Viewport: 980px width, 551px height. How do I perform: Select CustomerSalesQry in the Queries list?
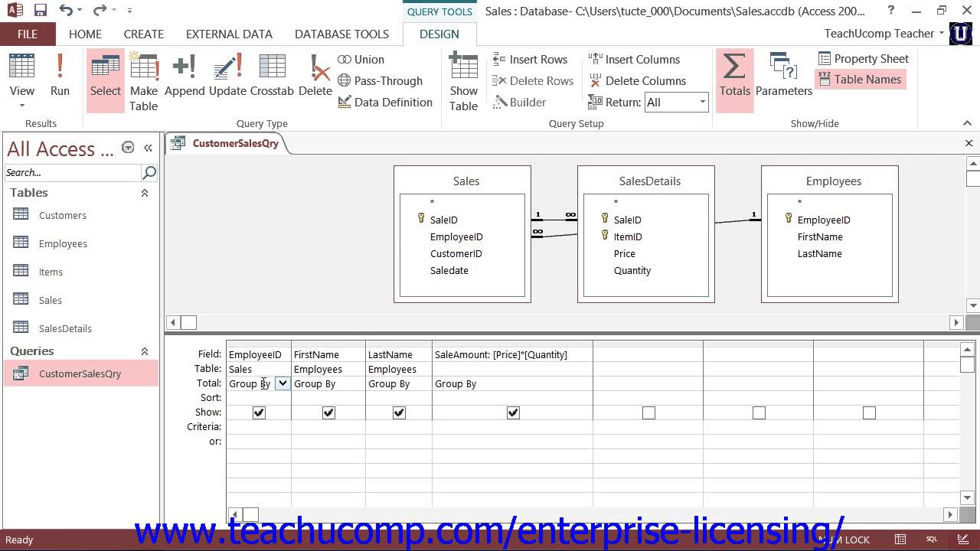pyautogui.click(x=80, y=373)
